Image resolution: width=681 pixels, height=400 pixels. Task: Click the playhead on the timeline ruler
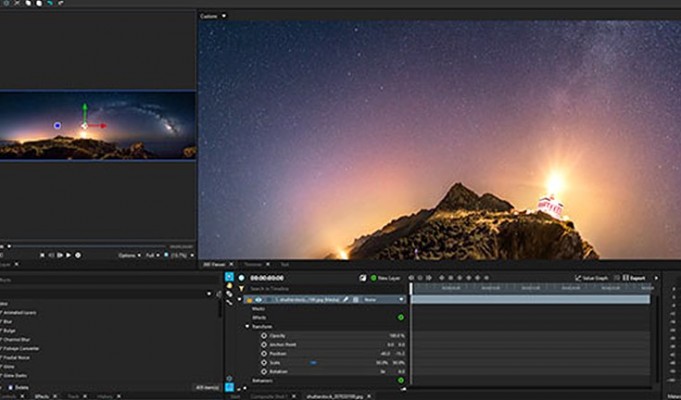point(411,288)
